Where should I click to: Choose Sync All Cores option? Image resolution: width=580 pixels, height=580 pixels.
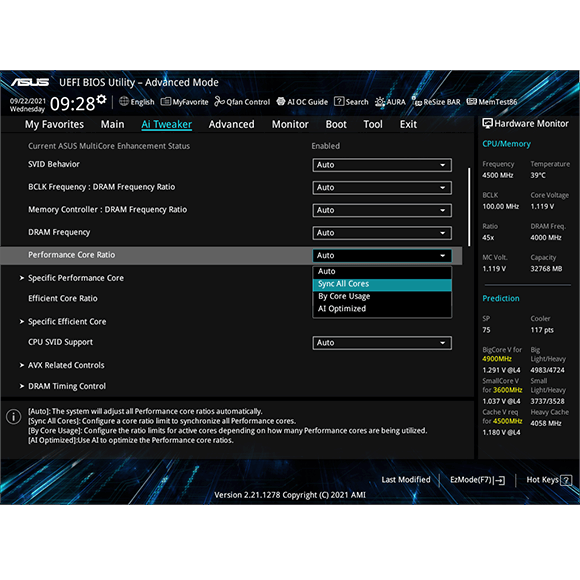[382, 284]
